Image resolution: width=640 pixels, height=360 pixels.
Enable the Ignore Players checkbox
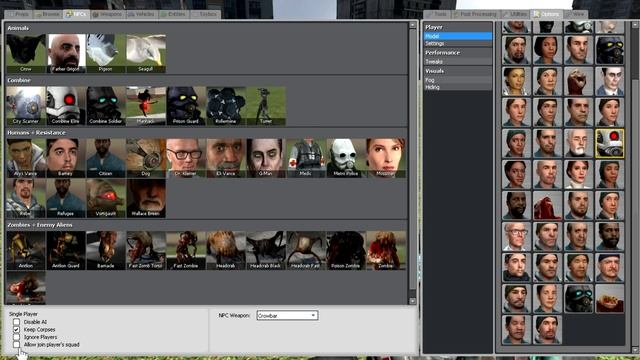(16, 337)
